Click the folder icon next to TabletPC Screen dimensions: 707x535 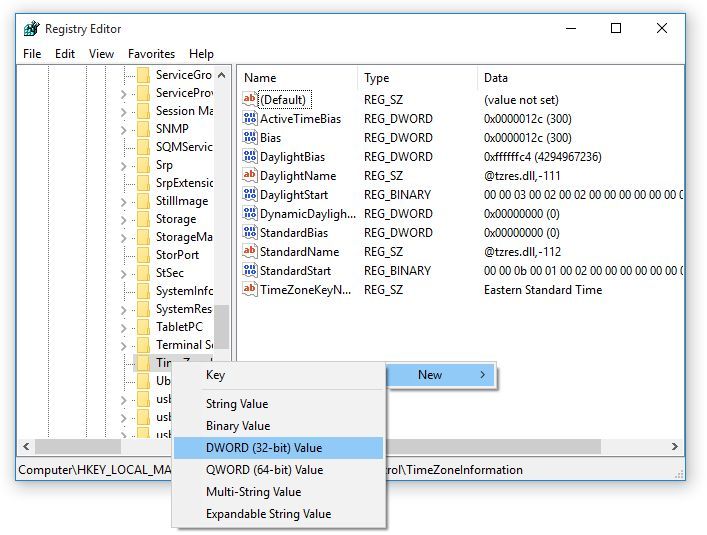[142, 327]
